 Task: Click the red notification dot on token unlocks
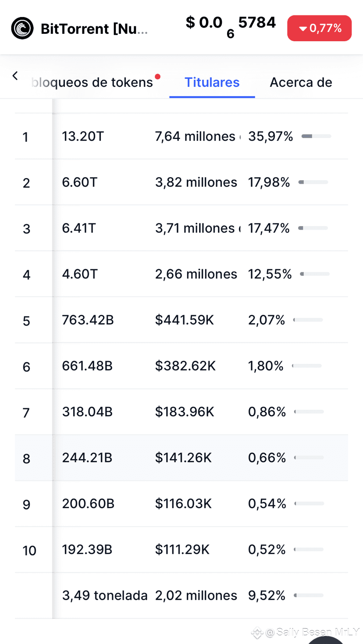pos(157,77)
